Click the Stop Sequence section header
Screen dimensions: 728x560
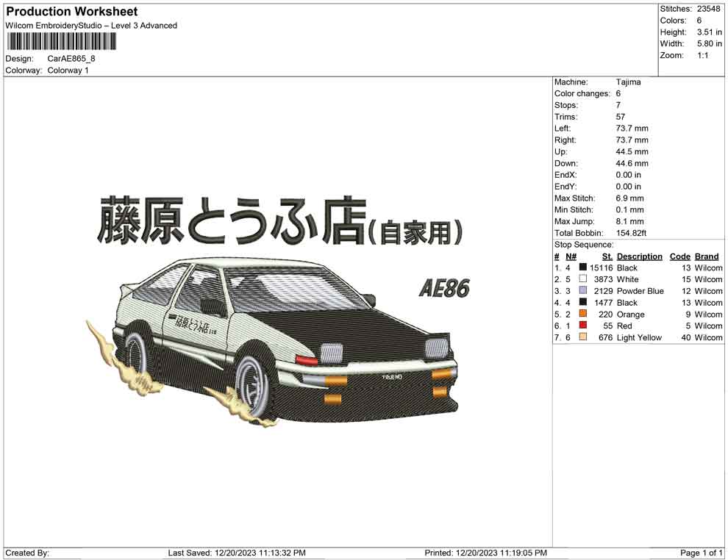tap(584, 244)
